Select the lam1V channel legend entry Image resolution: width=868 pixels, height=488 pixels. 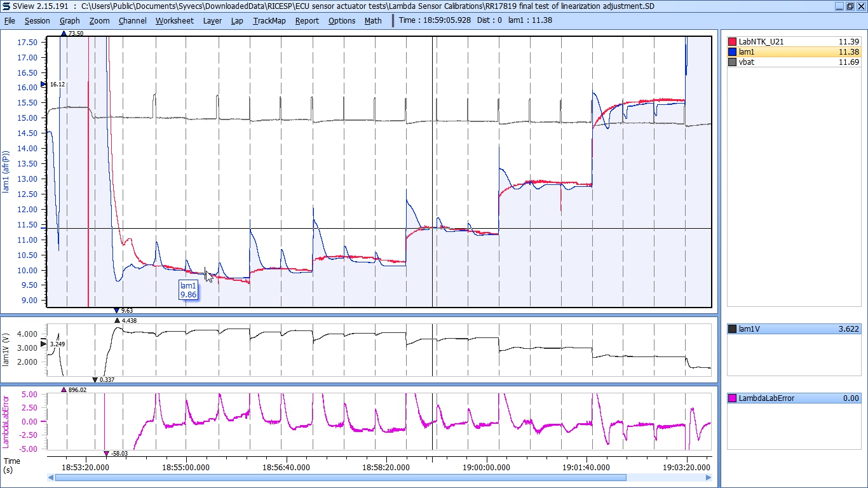pyautogui.click(x=794, y=329)
